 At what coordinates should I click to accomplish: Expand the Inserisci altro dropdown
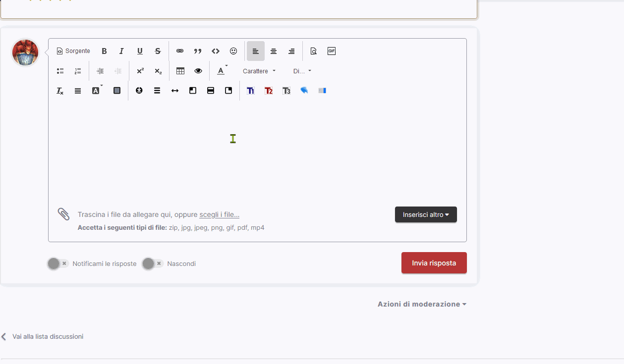(426, 214)
